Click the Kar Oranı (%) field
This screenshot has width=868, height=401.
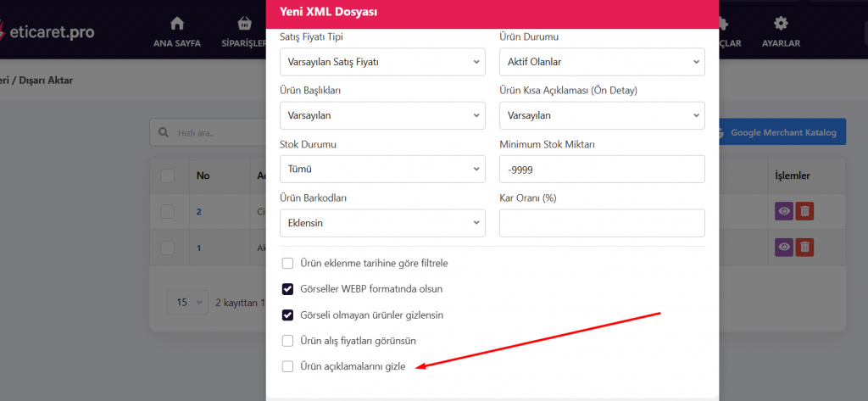[x=602, y=224]
